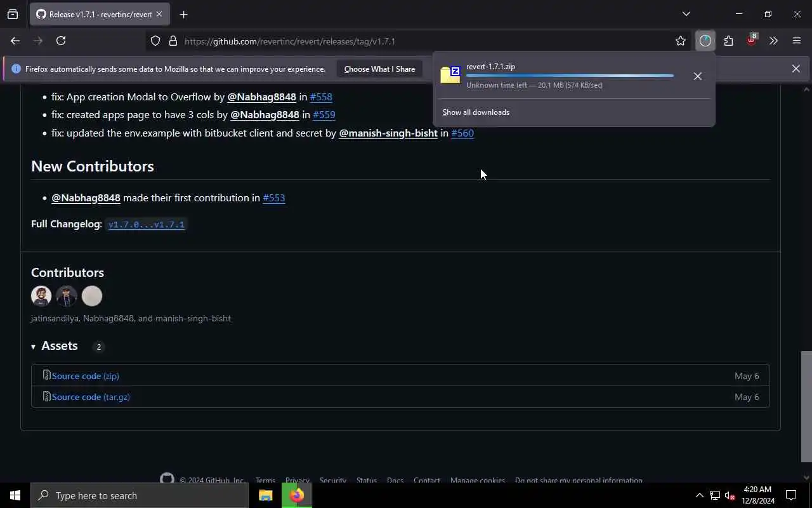This screenshot has height=508, width=812.
Task: Open @manish-singh-bisht profile link
Action: (x=388, y=133)
